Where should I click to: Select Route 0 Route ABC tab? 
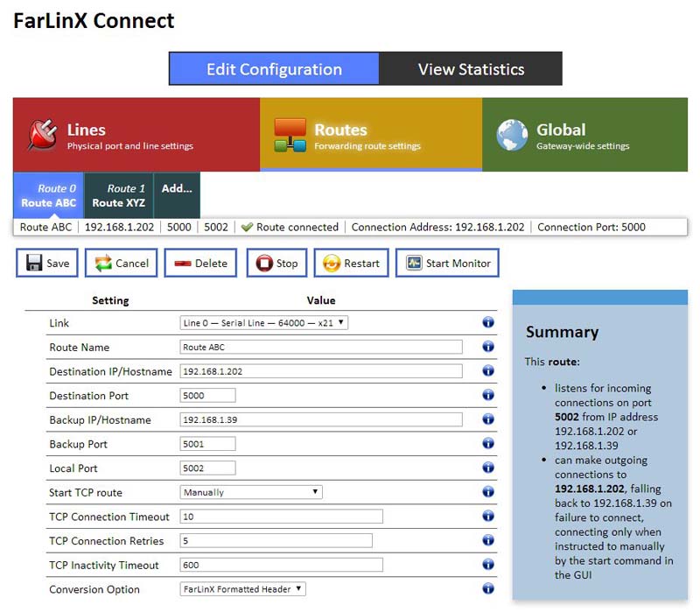(x=48, y=195)
